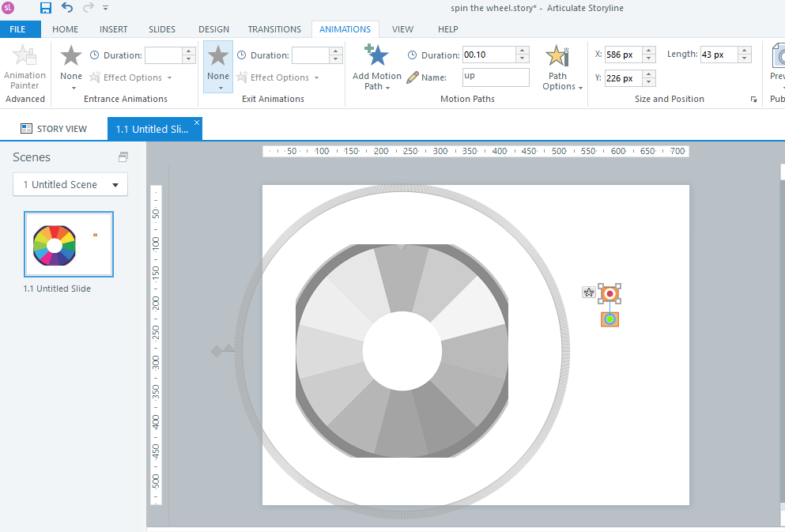Open entrance Effect Options dropdown
The height and width of the screenshot is (532, 785).
131,77
